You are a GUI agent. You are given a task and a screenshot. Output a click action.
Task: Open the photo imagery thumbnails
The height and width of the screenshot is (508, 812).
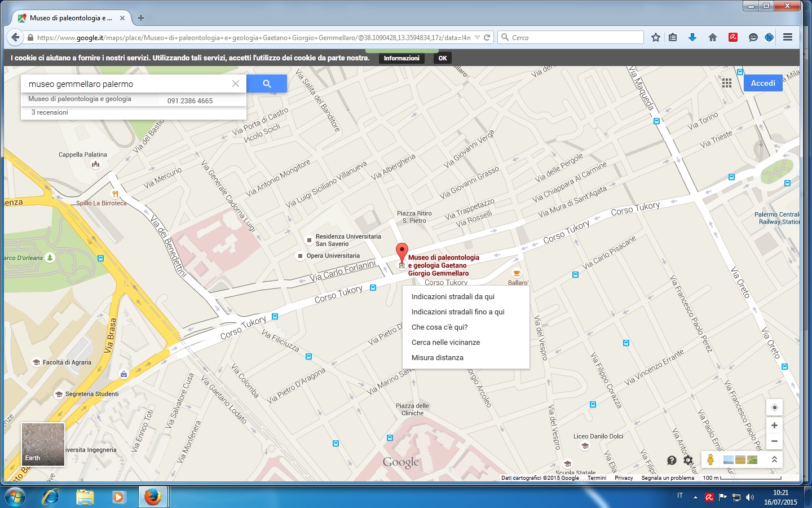tap(740, 459)
